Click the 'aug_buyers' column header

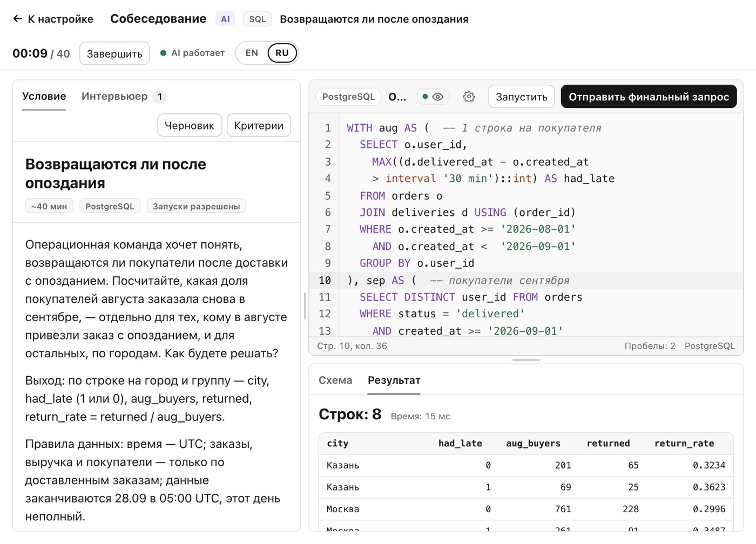pyautogui.click(x=533, y=443)
